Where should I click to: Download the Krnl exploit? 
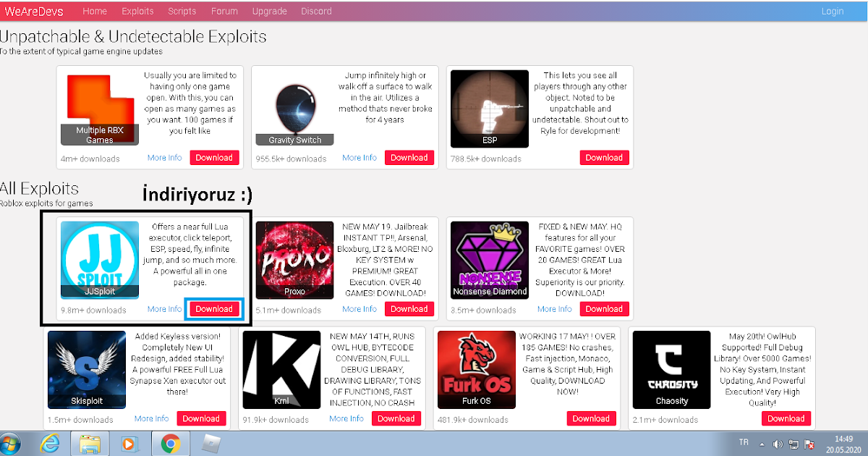[396, 418]
